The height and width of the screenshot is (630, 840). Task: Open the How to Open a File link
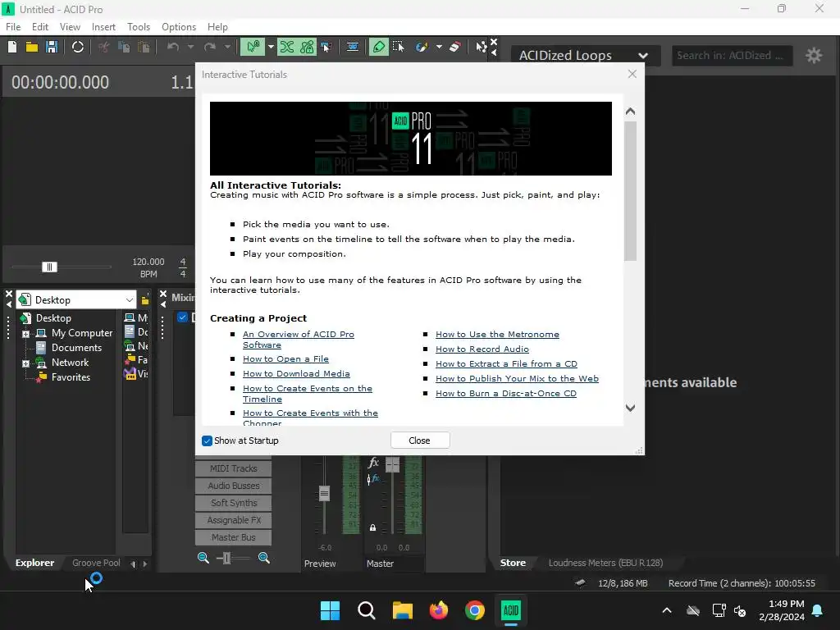pos(285,359)
